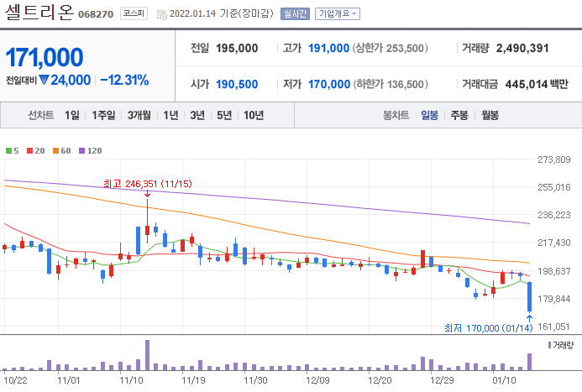This screenshot has height=392, width=582.
Task: Click the purple 거래량 legend marker
Action: tap(550, 345)
